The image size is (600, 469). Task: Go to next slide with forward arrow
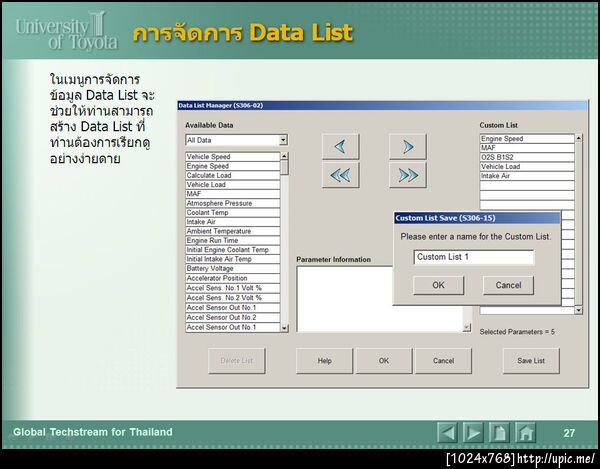pyautogui.click(x=473, y=433)
